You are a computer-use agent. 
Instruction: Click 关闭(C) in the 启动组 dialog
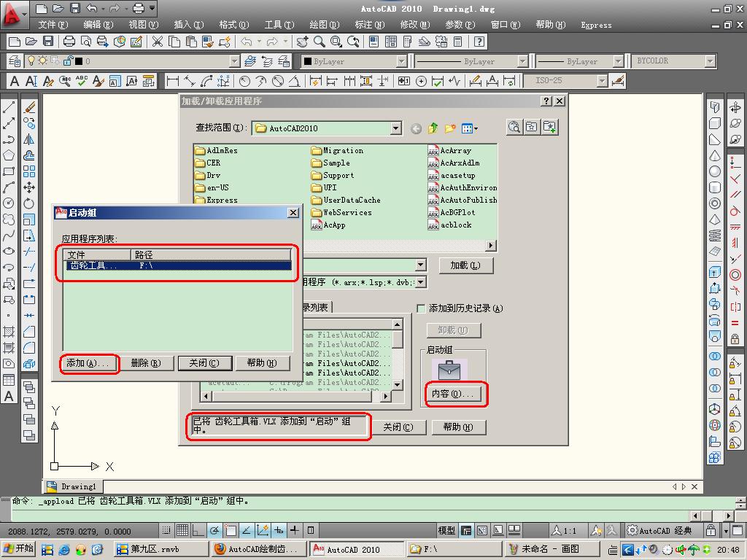(x=204, y=363)
